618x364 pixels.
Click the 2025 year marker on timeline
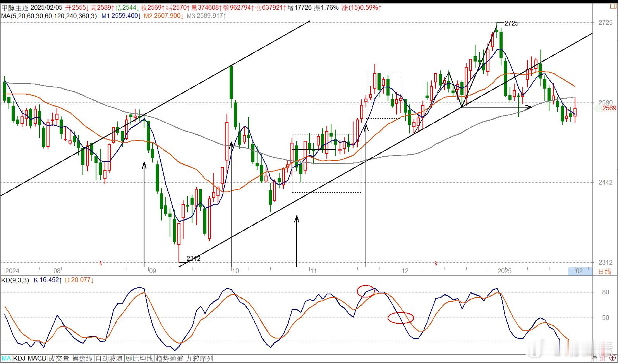(505, 271)
